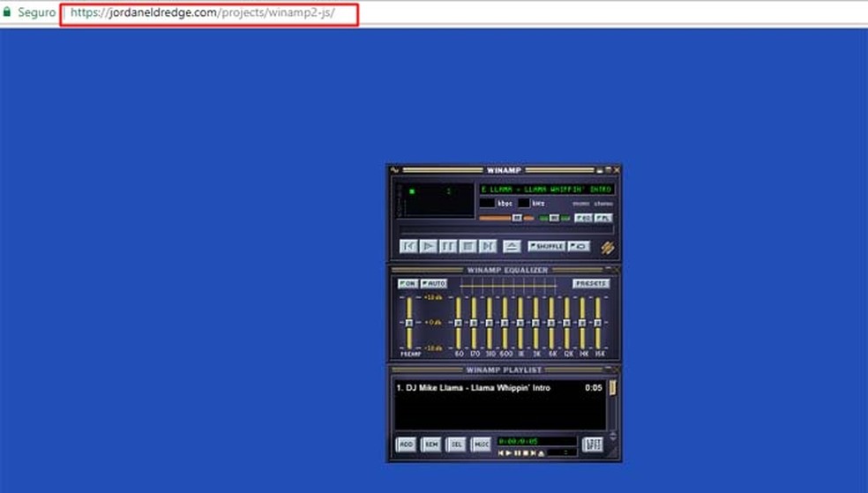
Task: Open the playlist ADD menu
Action: (407, 444)
